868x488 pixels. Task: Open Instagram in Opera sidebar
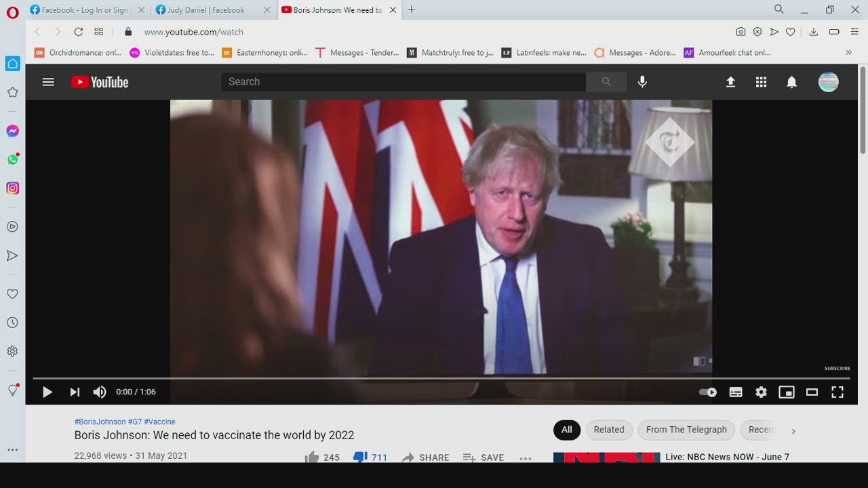tap(12, 188)
